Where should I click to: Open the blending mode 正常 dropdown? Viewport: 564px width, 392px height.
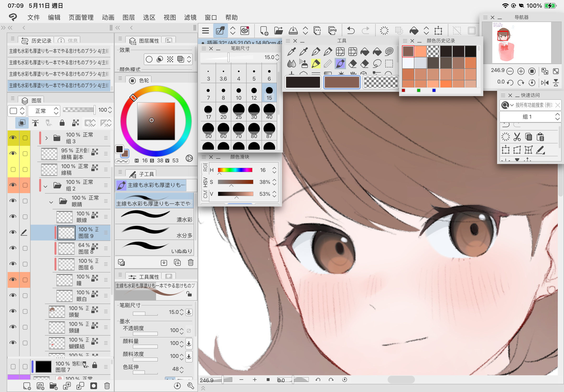click(x=44, y=111)
